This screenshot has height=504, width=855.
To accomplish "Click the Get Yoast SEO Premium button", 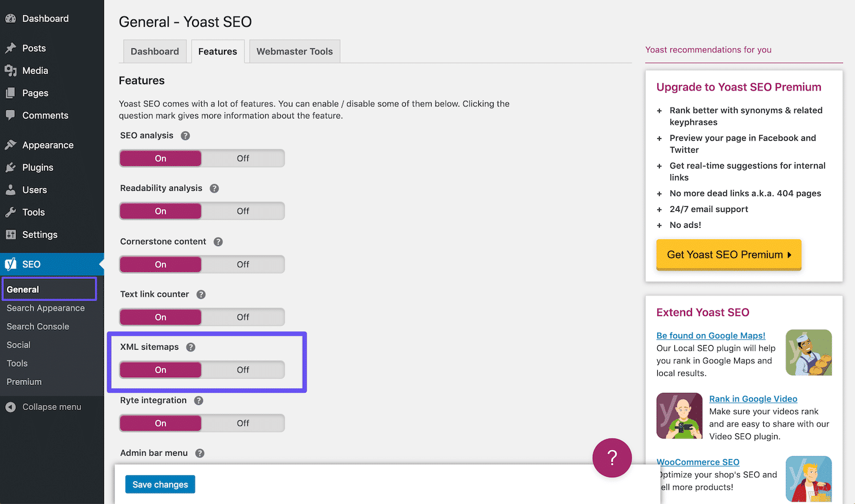I will [x=728, y=255].
